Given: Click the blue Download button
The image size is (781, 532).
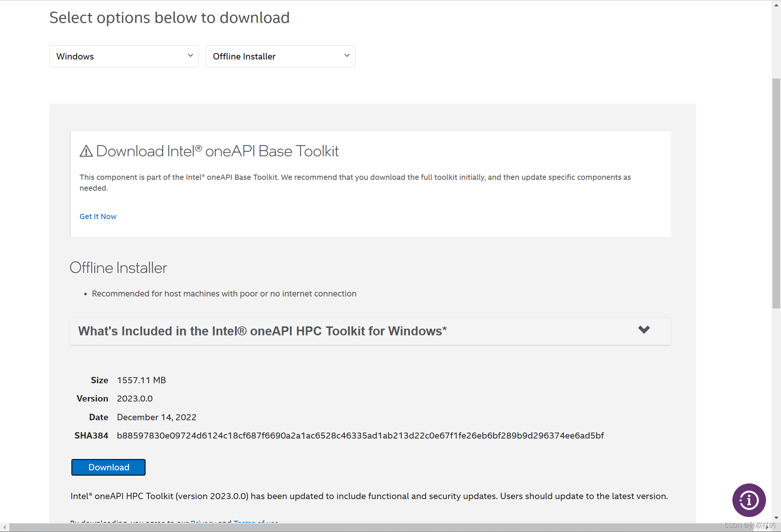Looking at the screenshot, I should click(x=108, y=467).
